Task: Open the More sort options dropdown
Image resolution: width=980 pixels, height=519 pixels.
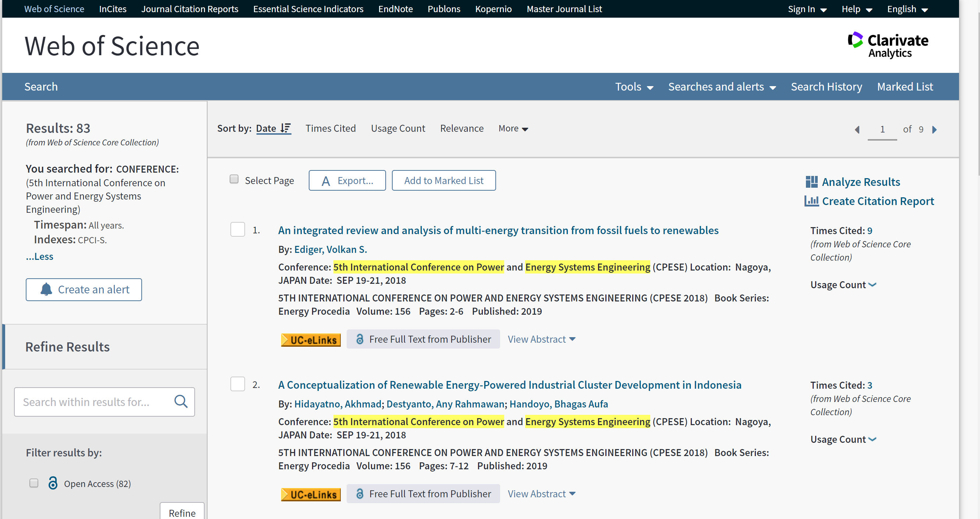Action: coord(513,128)
